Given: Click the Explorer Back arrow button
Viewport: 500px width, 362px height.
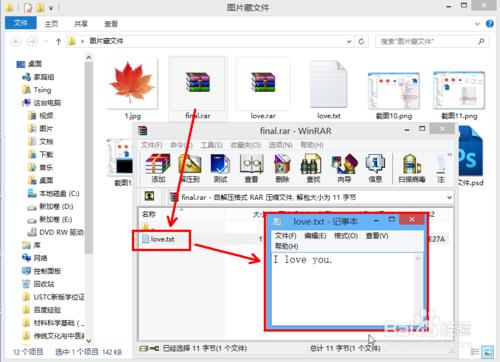Looking at the screenshot, I should pos(16,41).
